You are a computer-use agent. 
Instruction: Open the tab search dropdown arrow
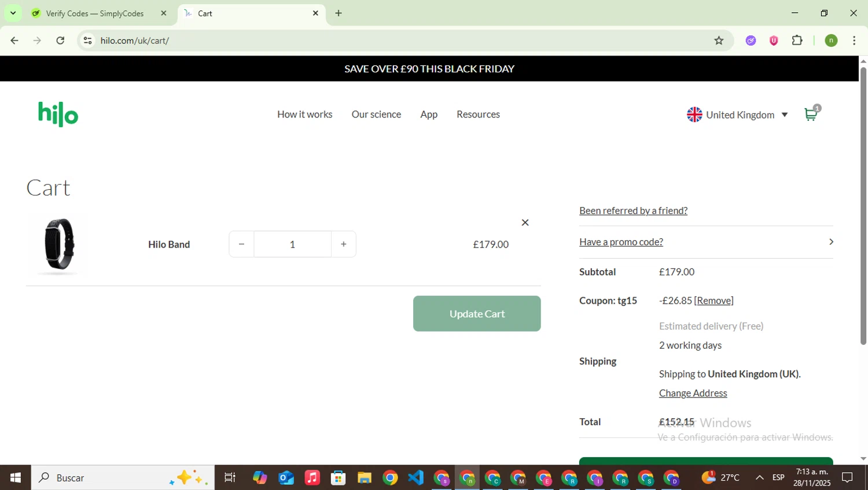tap(13, 13)
